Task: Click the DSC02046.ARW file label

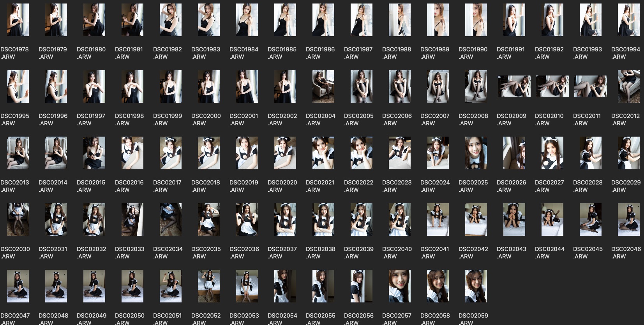Action: pos(626,253)
